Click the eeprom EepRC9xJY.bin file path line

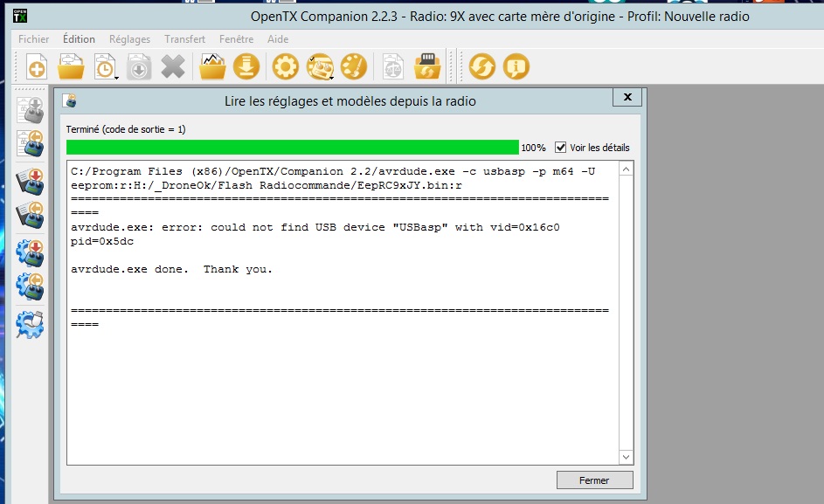coord(267,185)
